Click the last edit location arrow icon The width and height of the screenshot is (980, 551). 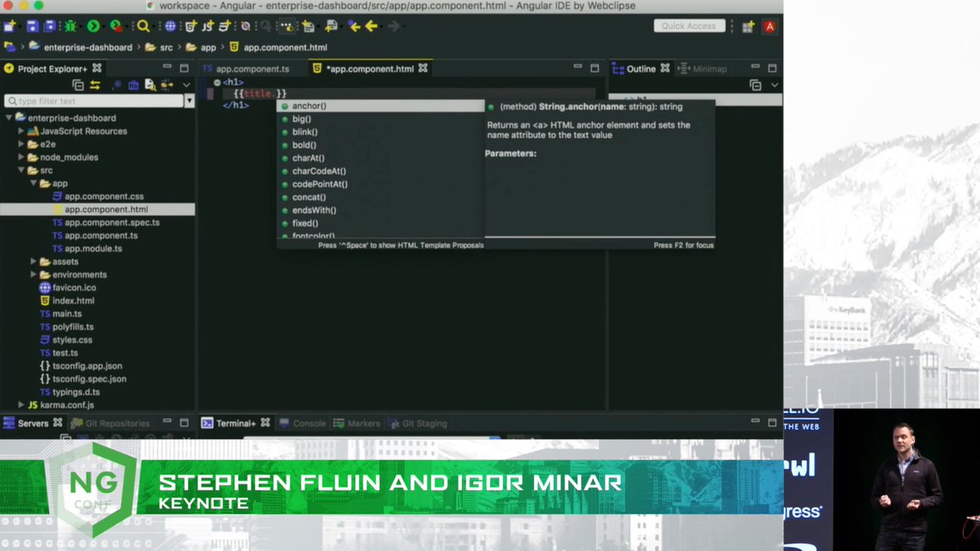pyautogui.click(x=354, y=26)
